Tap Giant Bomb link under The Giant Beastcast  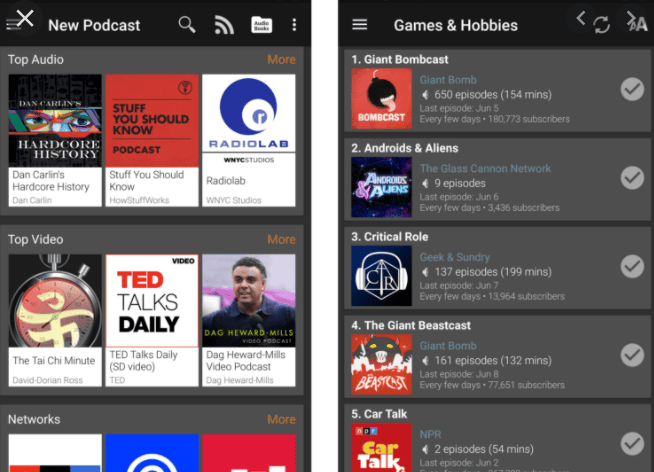point(448,346)
